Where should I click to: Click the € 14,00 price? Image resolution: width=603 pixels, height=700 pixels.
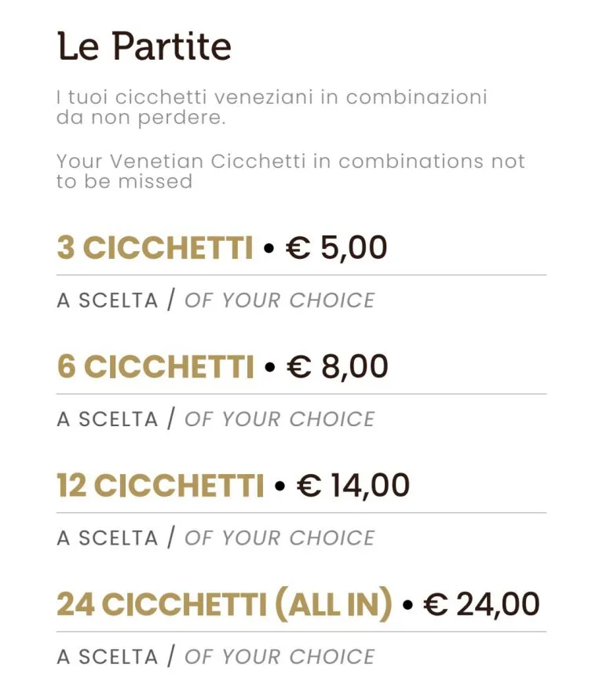[353, 485]
